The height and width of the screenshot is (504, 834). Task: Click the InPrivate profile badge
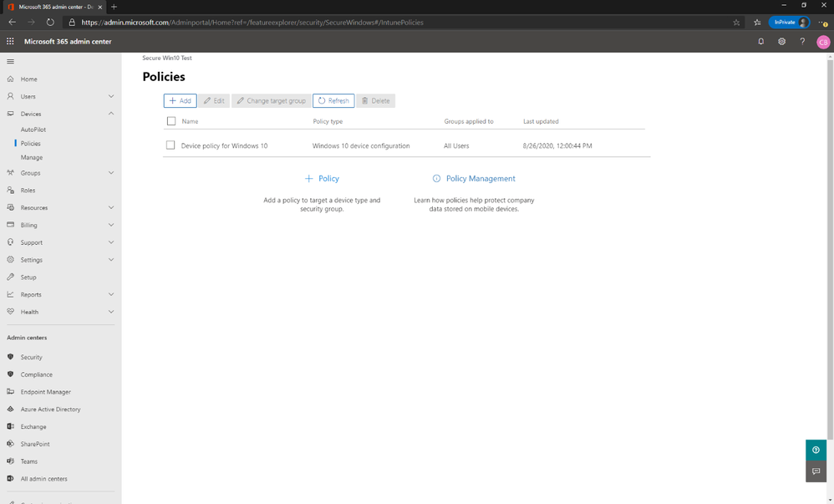click(790, 23)
